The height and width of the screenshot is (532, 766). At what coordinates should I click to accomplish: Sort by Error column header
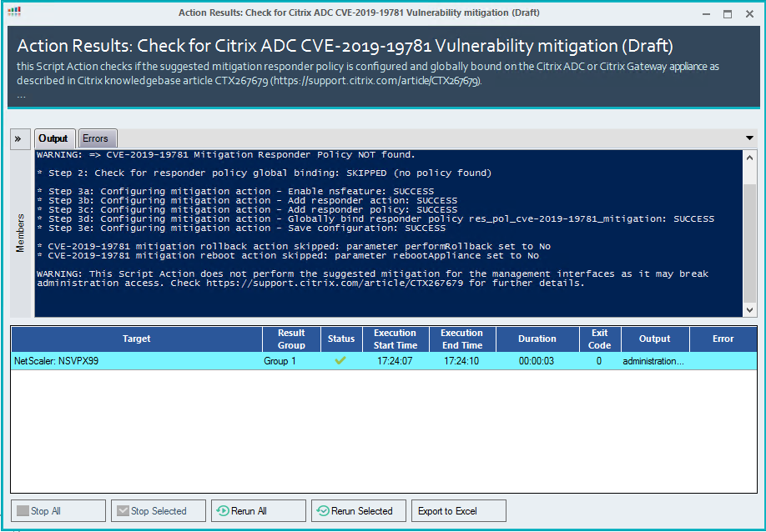(x=723, y=339)
